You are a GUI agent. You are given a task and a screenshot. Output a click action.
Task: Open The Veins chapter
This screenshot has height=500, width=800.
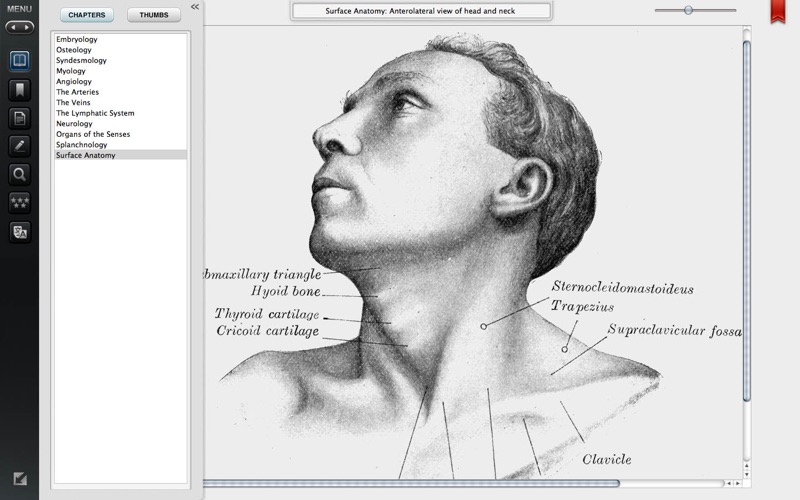pyautogui.click(x=120, y=103)
